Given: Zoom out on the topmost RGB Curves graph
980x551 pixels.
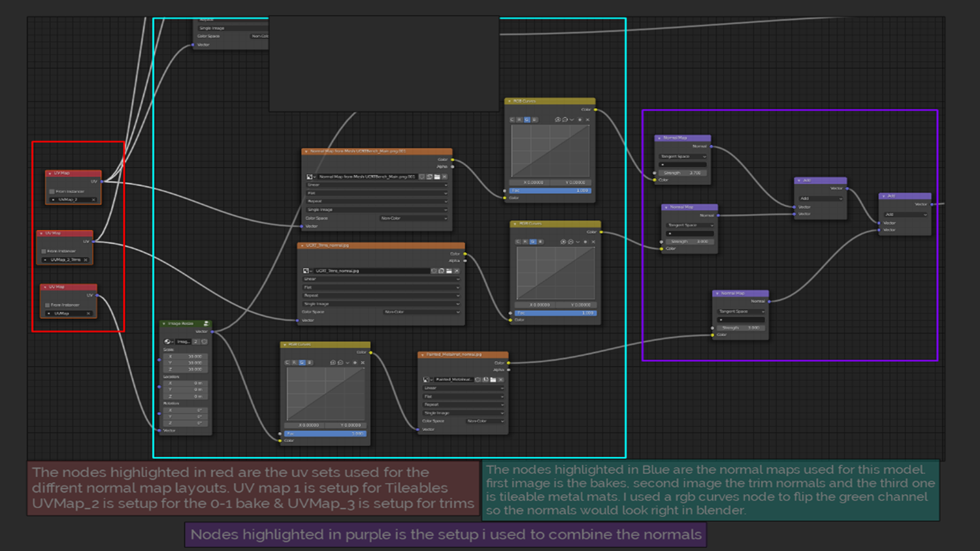Looking at the screenshot, I should [x=564, y=120].
